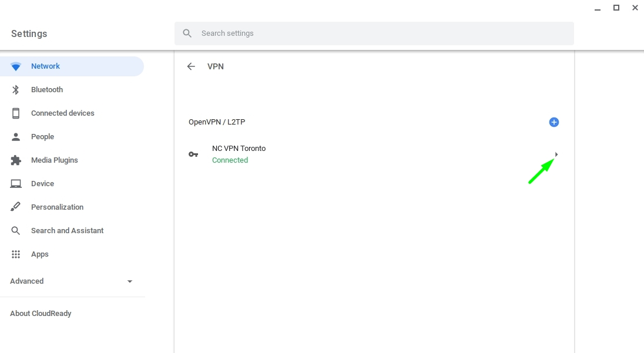Close the Settings window
This screenshot has height=353, width=644.
point(635,8)
